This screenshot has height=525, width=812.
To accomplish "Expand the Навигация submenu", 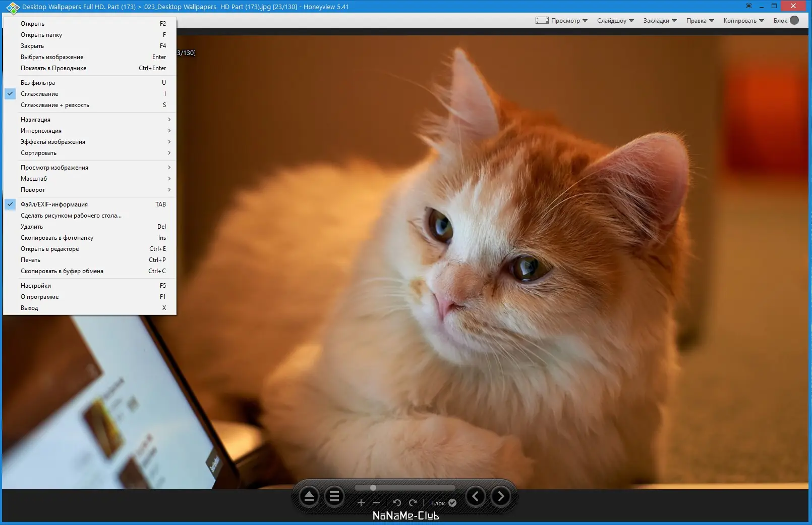I will coord(90,120).
